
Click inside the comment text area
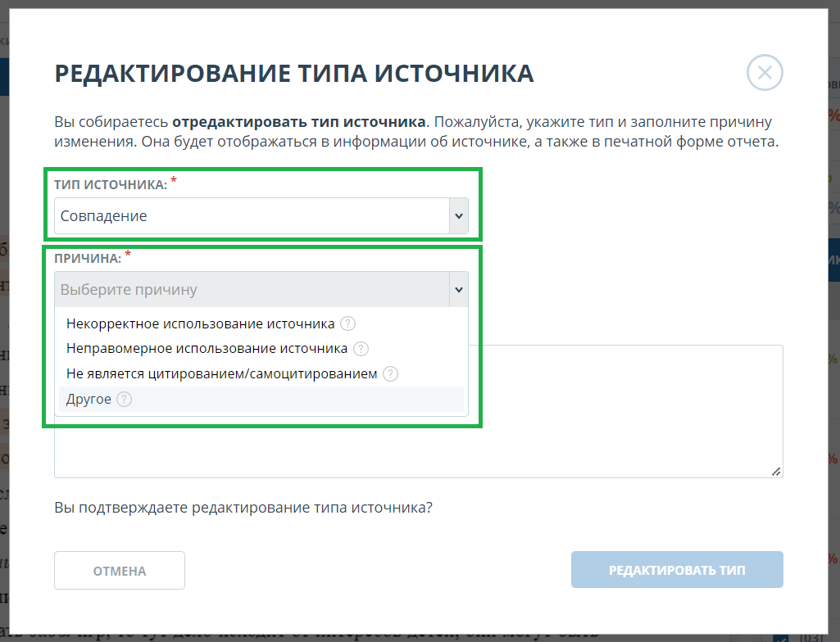coord(623,409)
